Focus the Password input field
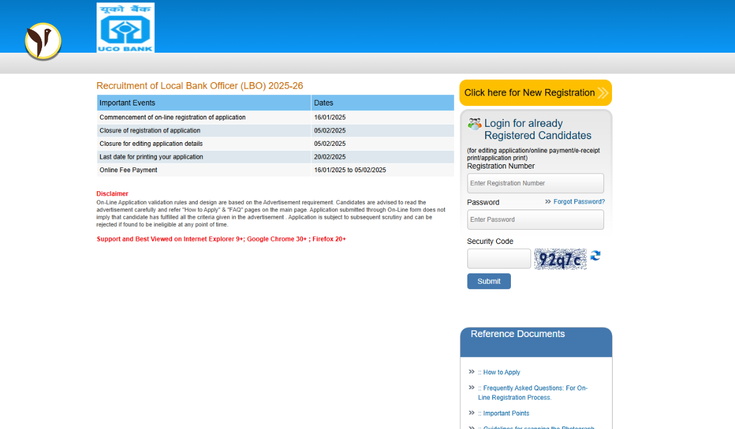735x429 pixels. (x=535, y=219)
